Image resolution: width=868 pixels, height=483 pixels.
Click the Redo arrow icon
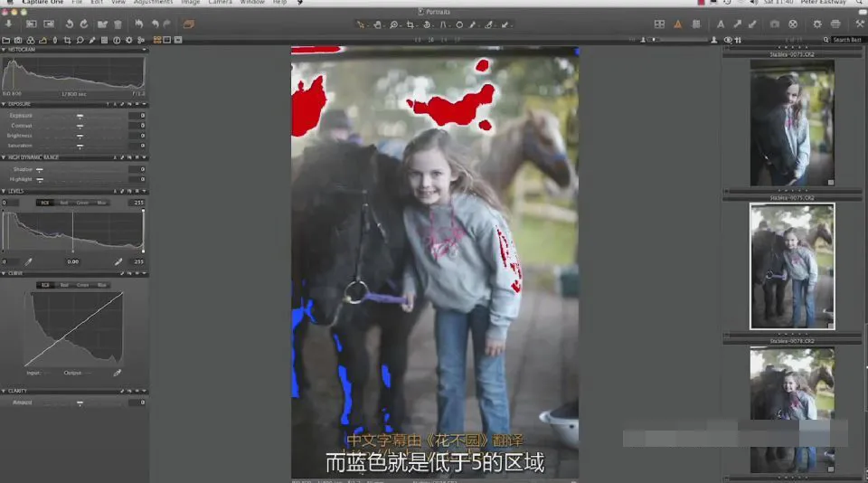click(x=167, y=24)
